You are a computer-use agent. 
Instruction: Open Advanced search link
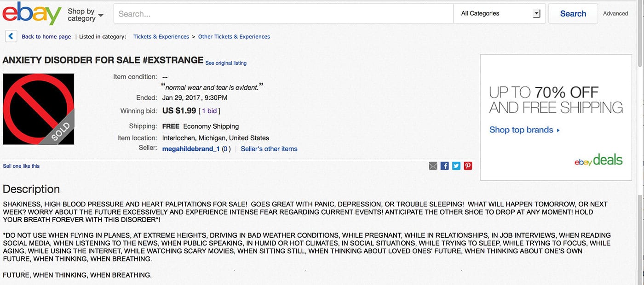coord(615,14)
